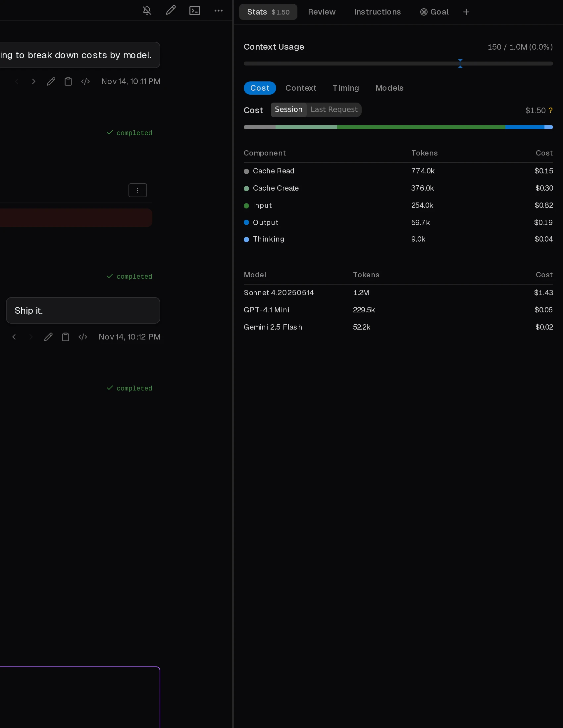
Task: Click the Context Usage progress bar marker
Action: click(460, 63)
